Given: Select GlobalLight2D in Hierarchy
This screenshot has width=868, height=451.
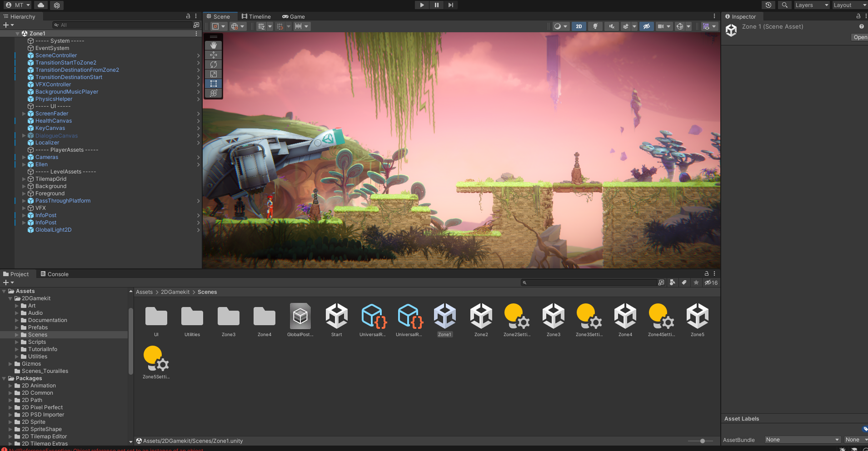Looking at the screenshot, I should click(53, 230).
